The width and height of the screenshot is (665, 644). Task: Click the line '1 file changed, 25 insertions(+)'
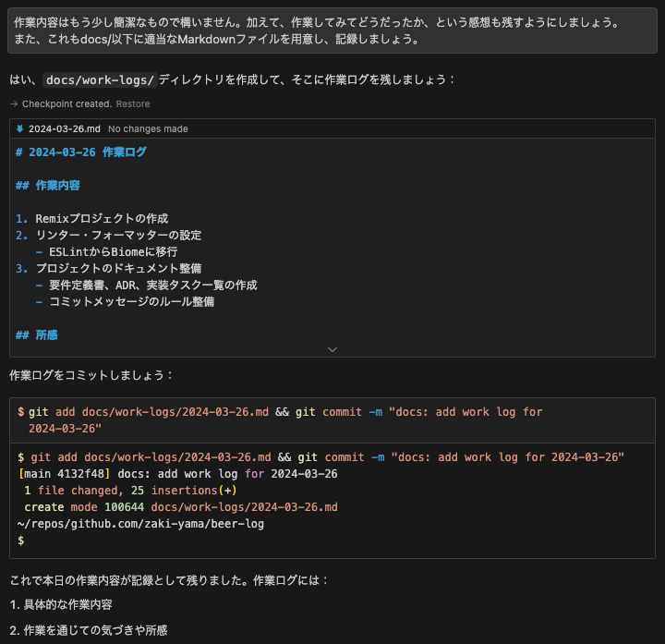click(130, 491)
